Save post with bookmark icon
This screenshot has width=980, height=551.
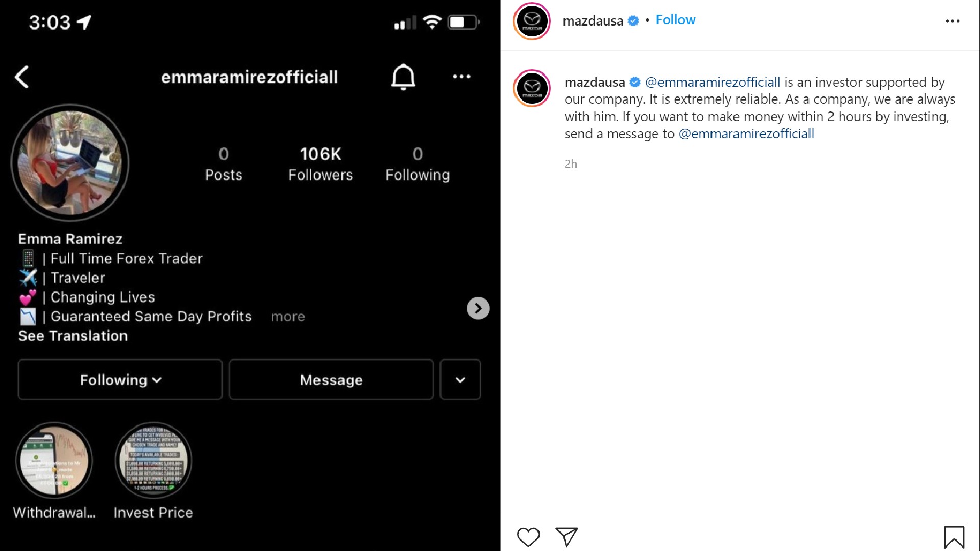click(x=953, y=537)
